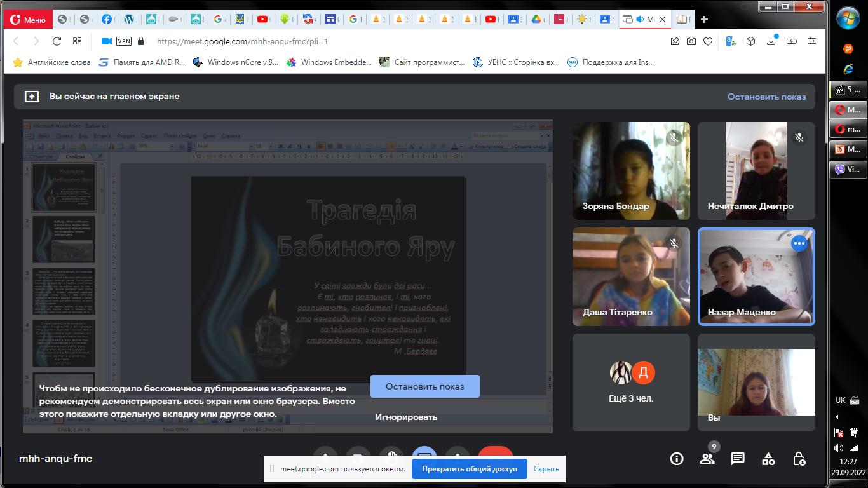Show the participants list
Screen dimensions: 868x488
[x=707, y=459]
